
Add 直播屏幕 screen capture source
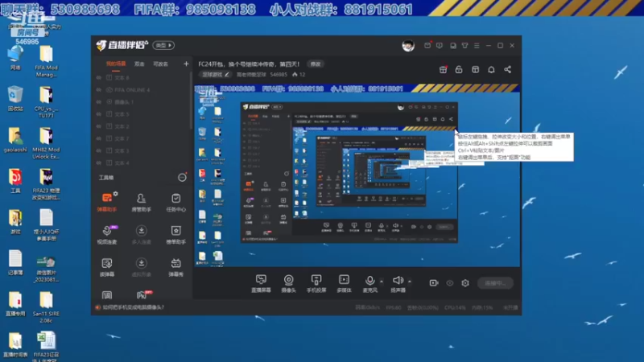tap(261, 283)
